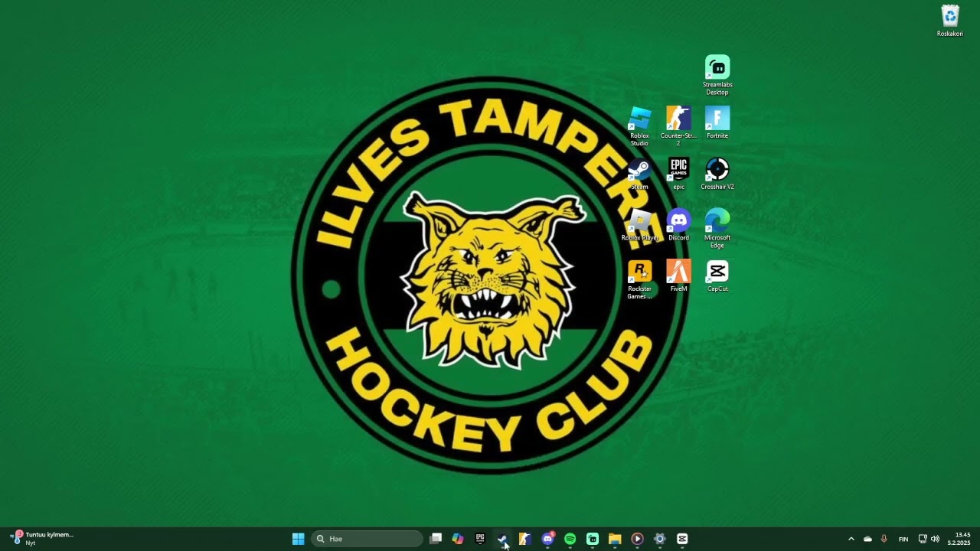This screenshot has height=551, width=980.
Task: Open Discord from the taskbar
Action: [x=547, y=539]
